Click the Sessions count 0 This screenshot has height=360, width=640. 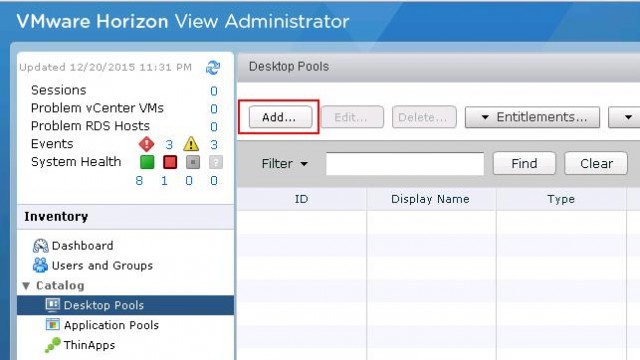[x=213, y=91]
